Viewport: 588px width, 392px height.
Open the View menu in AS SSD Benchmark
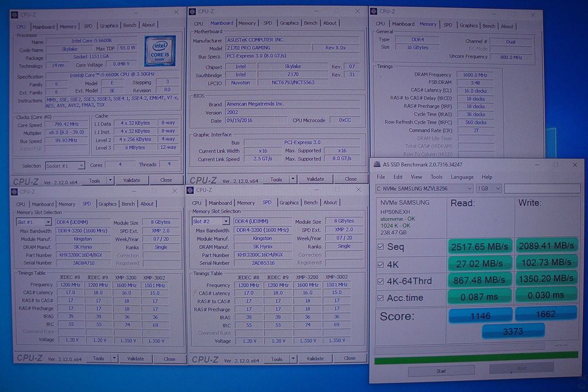(x=416, y=177)
